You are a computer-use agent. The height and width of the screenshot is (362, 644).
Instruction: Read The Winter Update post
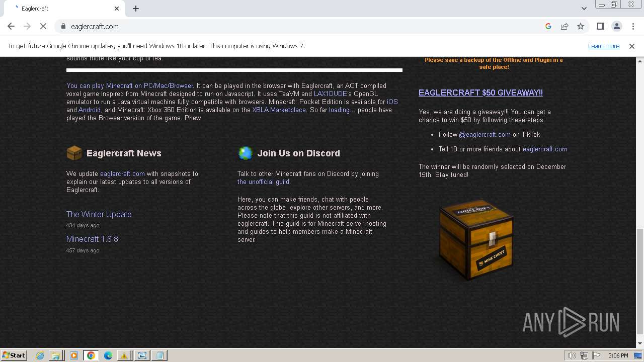pyautogui.click(x=99, y=214)
